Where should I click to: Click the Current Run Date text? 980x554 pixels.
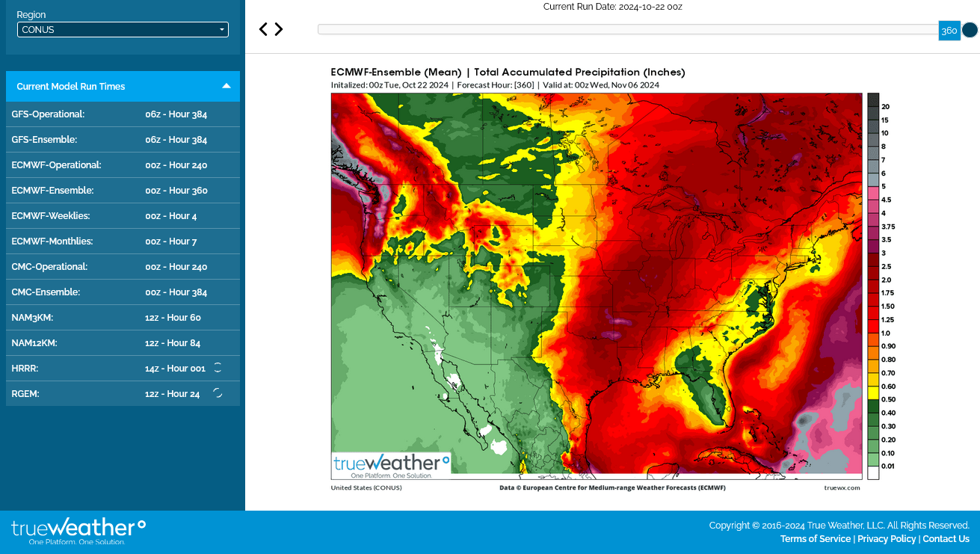click(612, 7)
